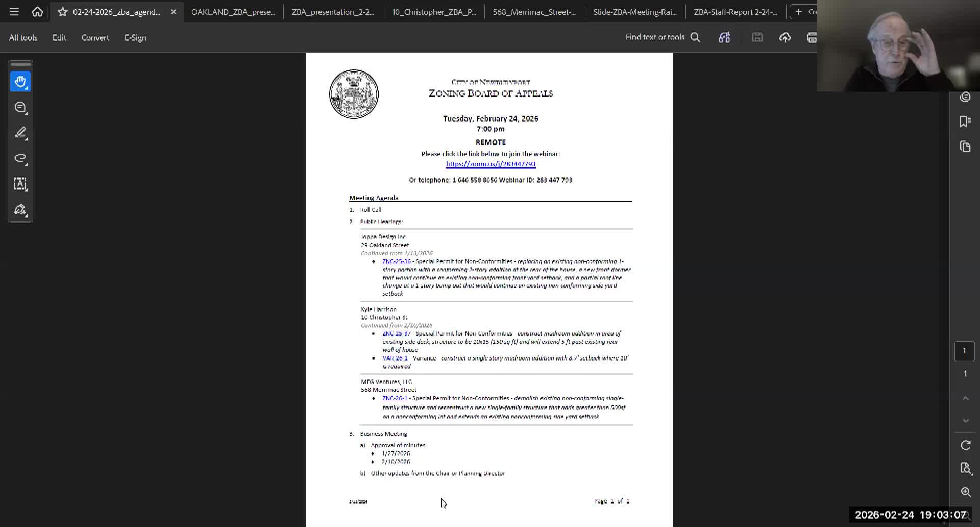
Task: Open the Add comment tool
Action: pos(19,108)
